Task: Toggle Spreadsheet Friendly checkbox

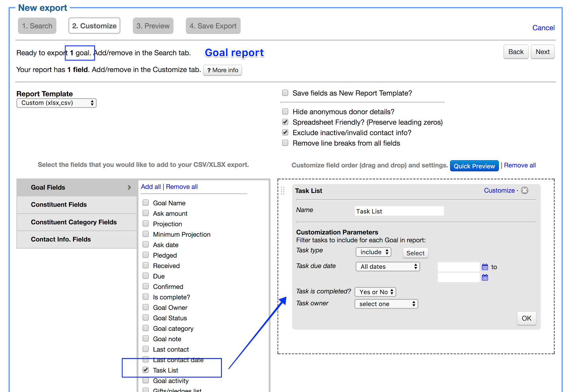Action: [285, 122]
